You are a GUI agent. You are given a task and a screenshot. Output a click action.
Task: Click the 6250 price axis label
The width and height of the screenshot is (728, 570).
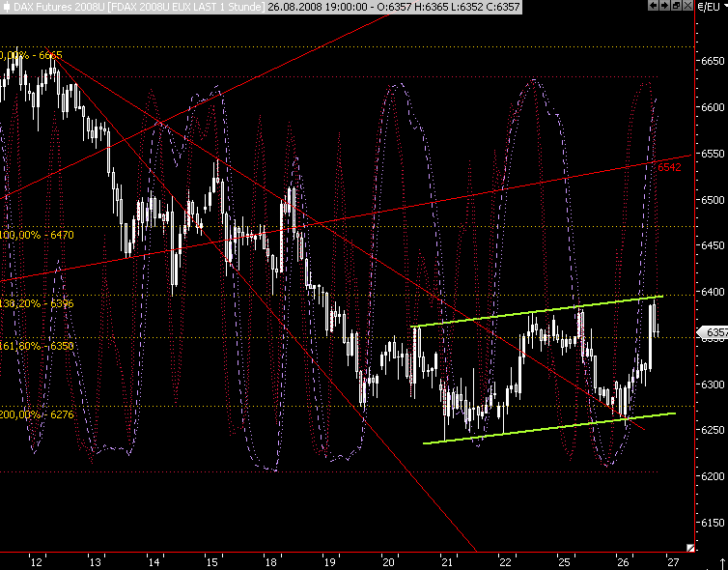click(713, 430)
